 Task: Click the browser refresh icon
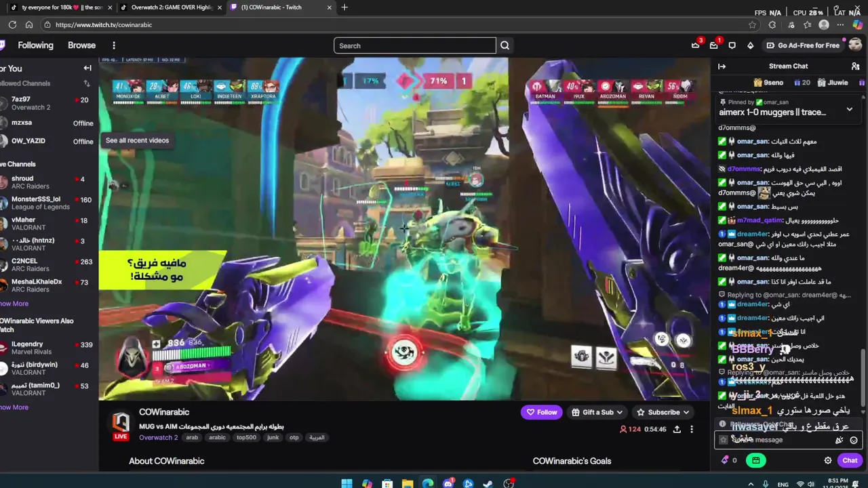12,24
